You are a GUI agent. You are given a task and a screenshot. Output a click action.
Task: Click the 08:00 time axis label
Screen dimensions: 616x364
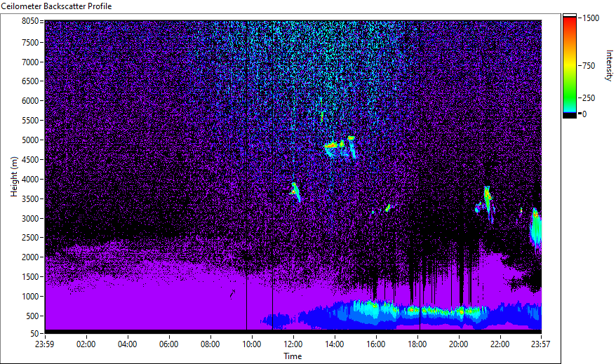[x=210, y=344]
